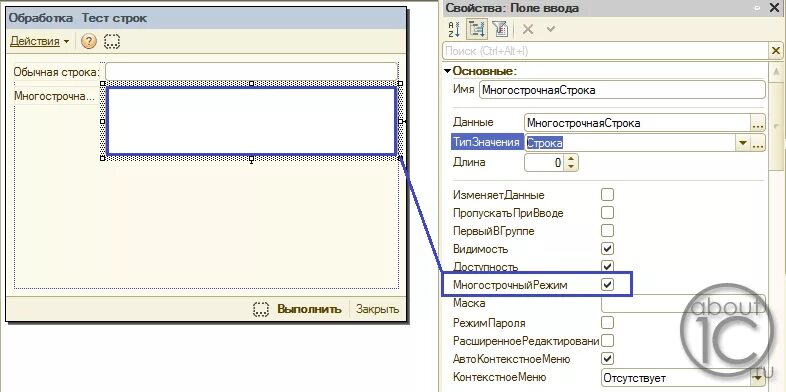The height and width of the screenshot is (392, 786).
Task: Edit the Данные field value
Action: click(637, 123)
